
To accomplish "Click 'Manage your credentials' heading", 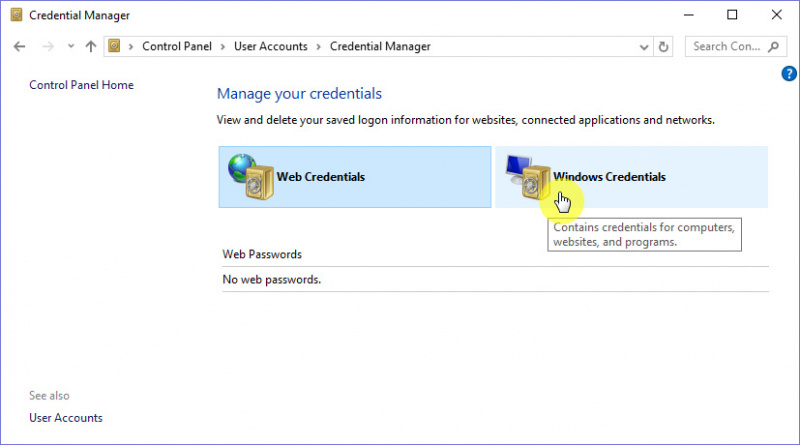I will coord(299,93).
